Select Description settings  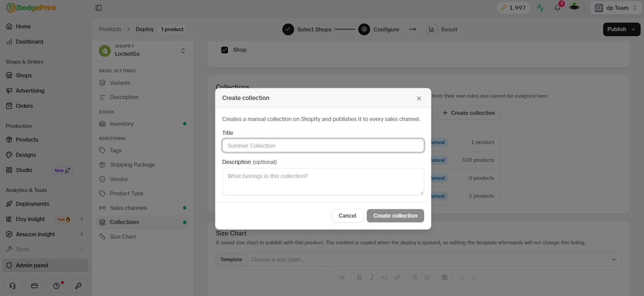coord(143,97)
